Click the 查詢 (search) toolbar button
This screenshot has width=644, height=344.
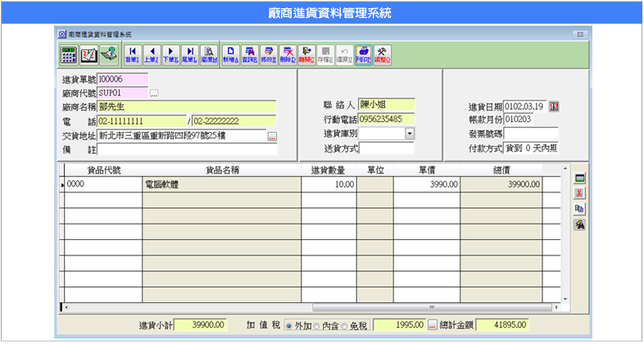[249, 55]
